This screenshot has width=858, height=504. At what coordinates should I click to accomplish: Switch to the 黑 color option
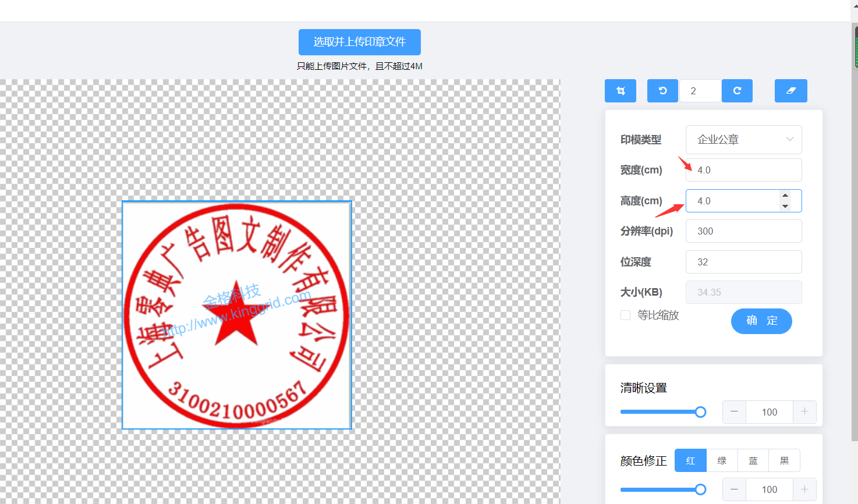click(784, 460)
